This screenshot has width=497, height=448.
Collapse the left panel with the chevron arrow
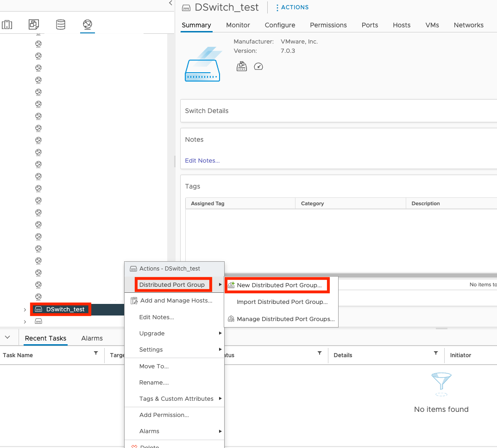pos(170,3)
